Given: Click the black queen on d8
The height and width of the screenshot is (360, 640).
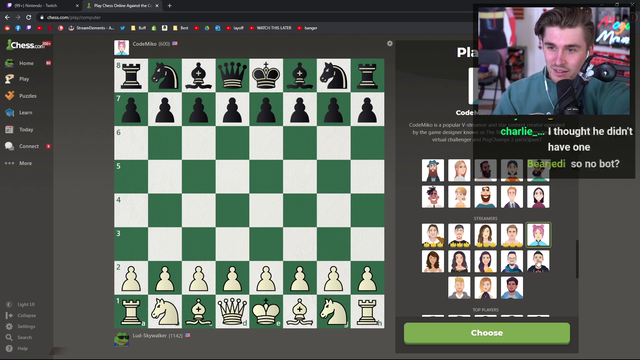Looking at the screenshot, I should tap(232, 76).
